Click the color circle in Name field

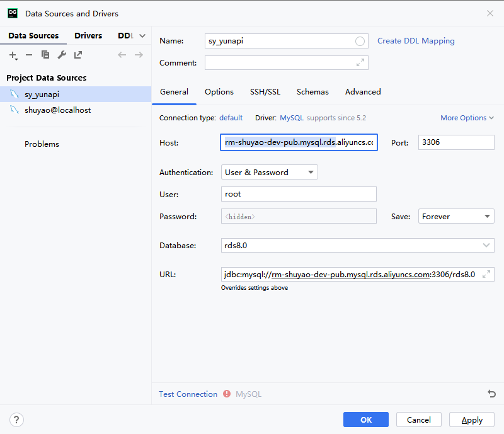click(x=360, y=41)
